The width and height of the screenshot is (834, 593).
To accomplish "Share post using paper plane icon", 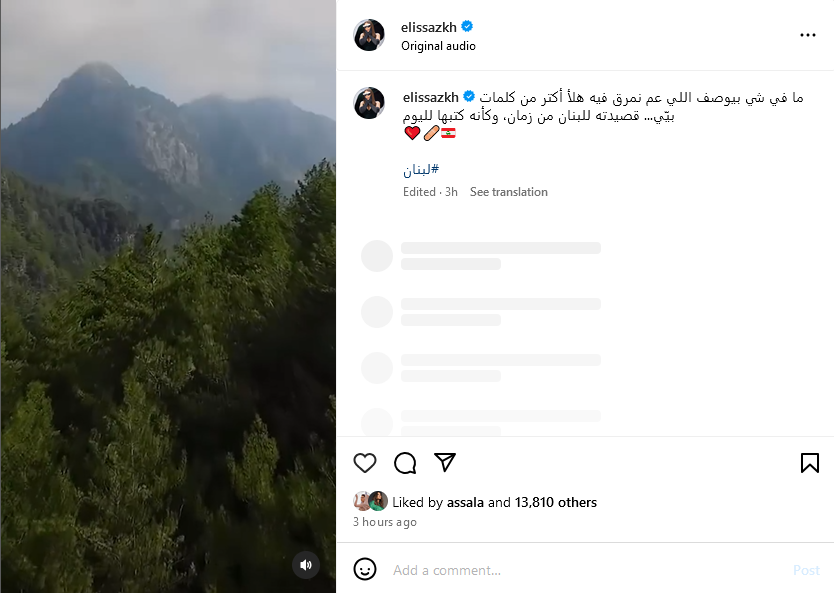I will pos(445,462).
